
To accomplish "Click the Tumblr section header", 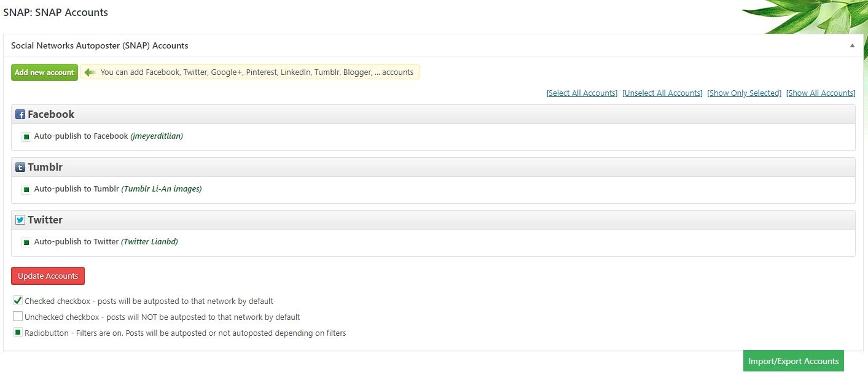I will point(433,167).
